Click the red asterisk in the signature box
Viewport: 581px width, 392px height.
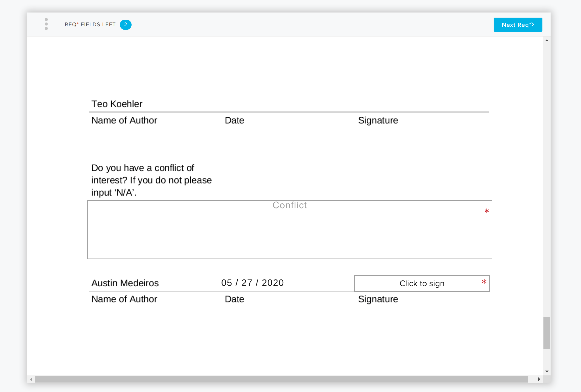tap(484, 282)
